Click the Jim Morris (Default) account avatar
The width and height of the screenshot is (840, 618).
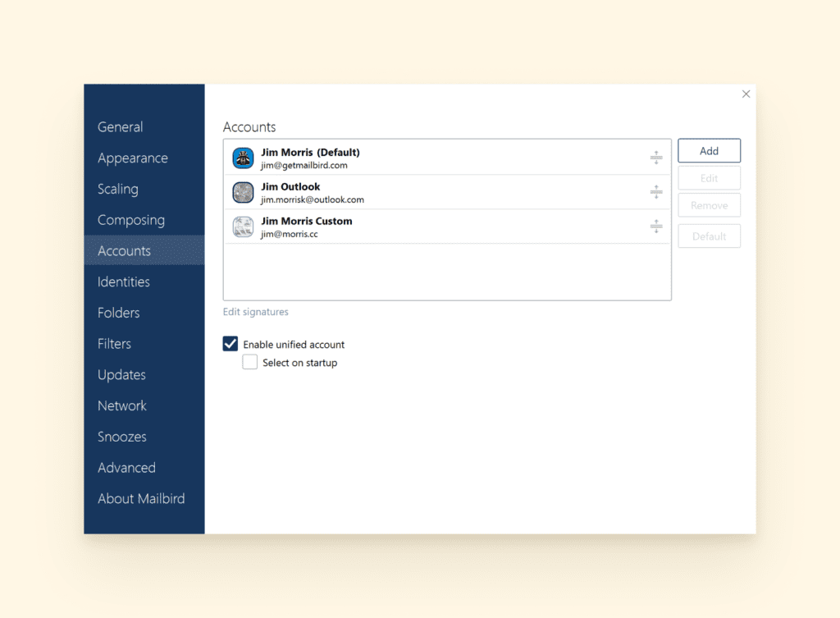click(x=243, y=158)
